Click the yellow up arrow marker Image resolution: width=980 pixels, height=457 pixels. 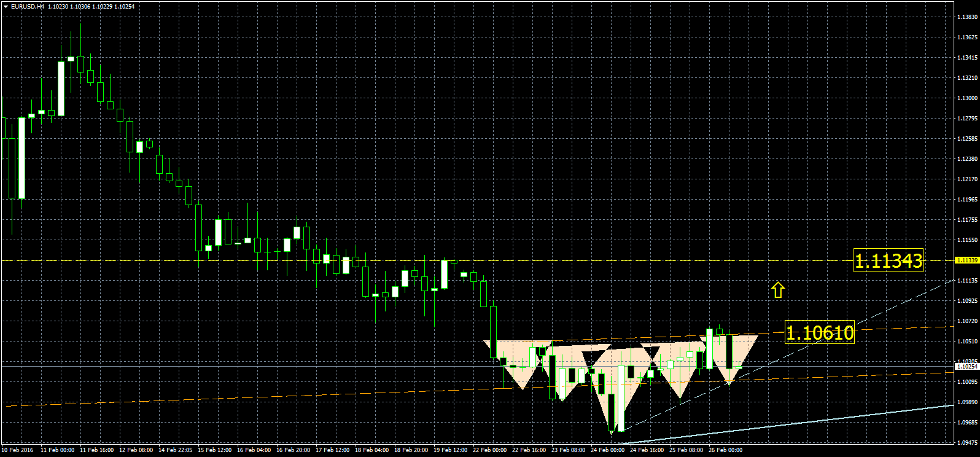(778, 290)
